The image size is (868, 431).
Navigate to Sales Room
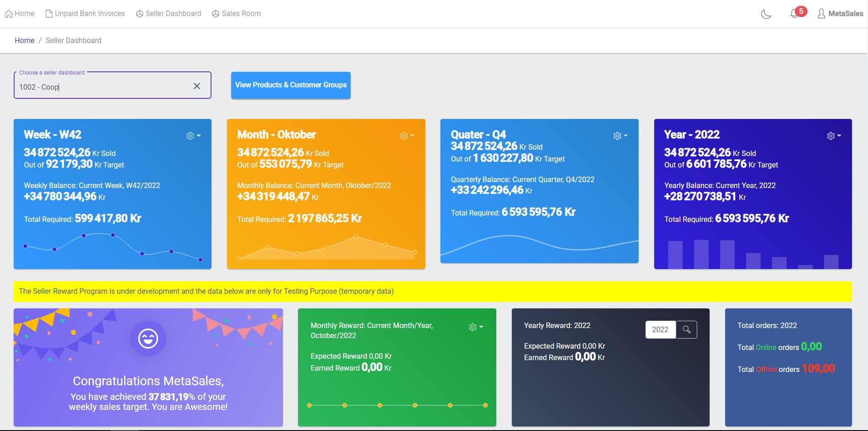[x=236, y=14]
